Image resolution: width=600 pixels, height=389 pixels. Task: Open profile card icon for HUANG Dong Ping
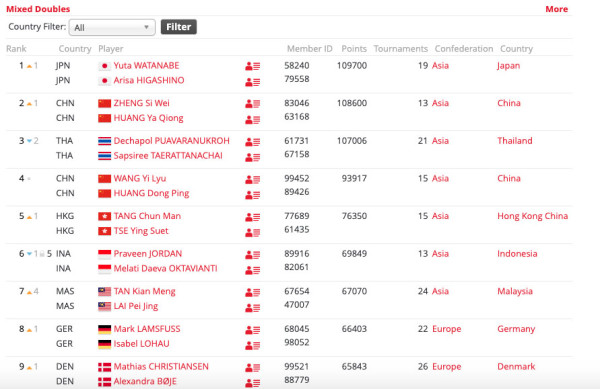pyautogui.click(x=253, y=195)
